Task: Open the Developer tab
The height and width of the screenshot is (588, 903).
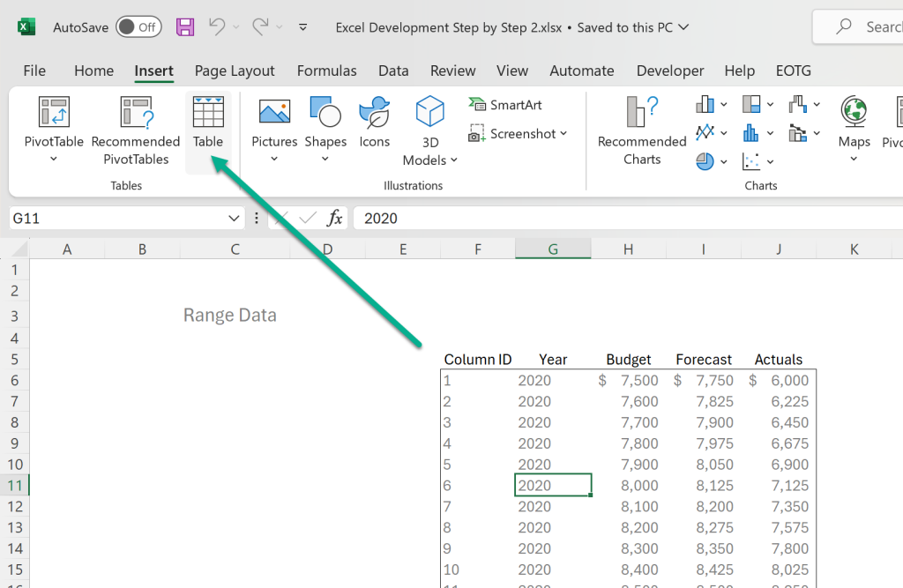Action: pyautogui.click(x=670, y=71)
